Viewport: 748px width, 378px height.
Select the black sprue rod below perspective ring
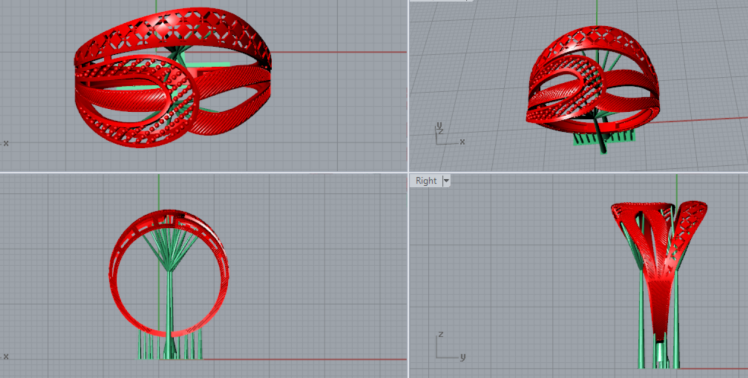[599, 136]
